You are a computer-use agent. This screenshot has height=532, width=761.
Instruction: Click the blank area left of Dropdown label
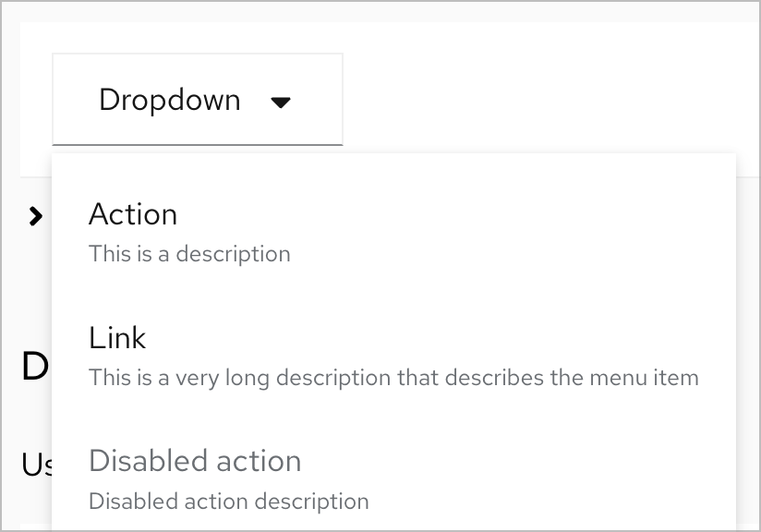tap(74, 100)
